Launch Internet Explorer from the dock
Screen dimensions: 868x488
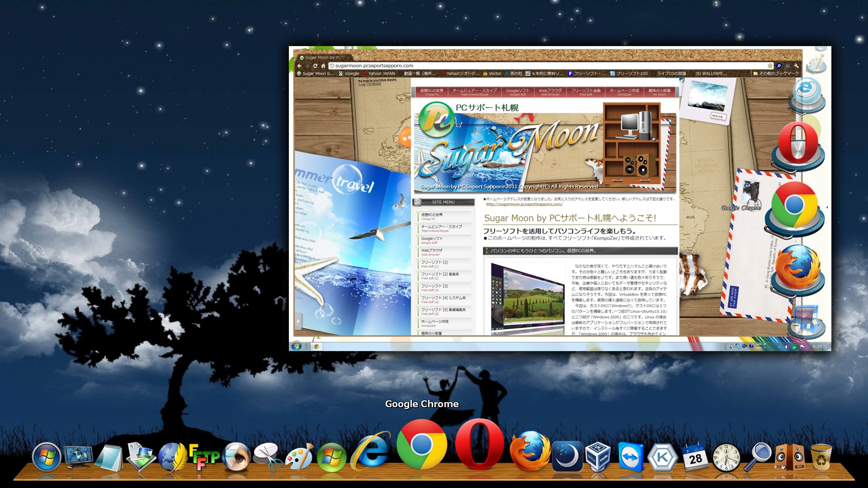coord(371,451)
